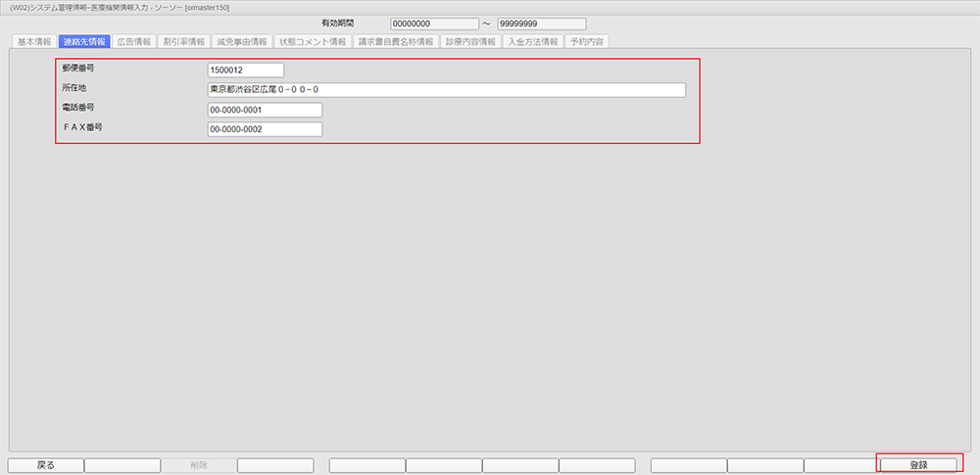Switch to the 基本情報 tab
This screenshot has height=475, width=980.
[34, 42]
